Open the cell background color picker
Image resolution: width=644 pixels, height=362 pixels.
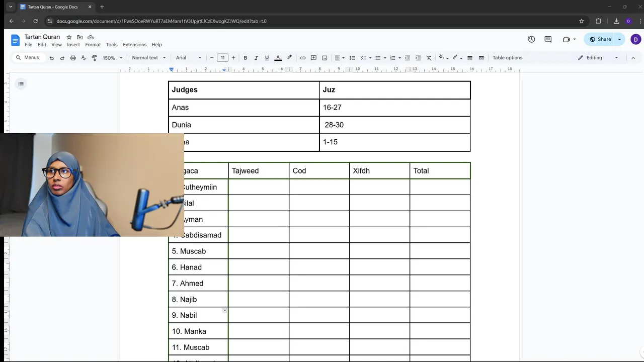pos(443,58)
